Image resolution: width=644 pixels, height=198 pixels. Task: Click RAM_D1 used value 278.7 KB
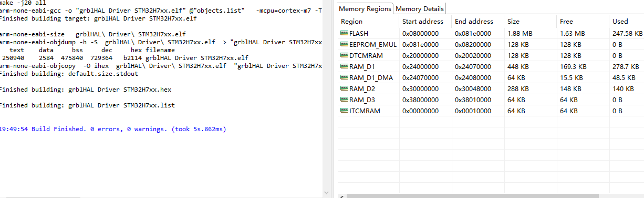[626, 66]
